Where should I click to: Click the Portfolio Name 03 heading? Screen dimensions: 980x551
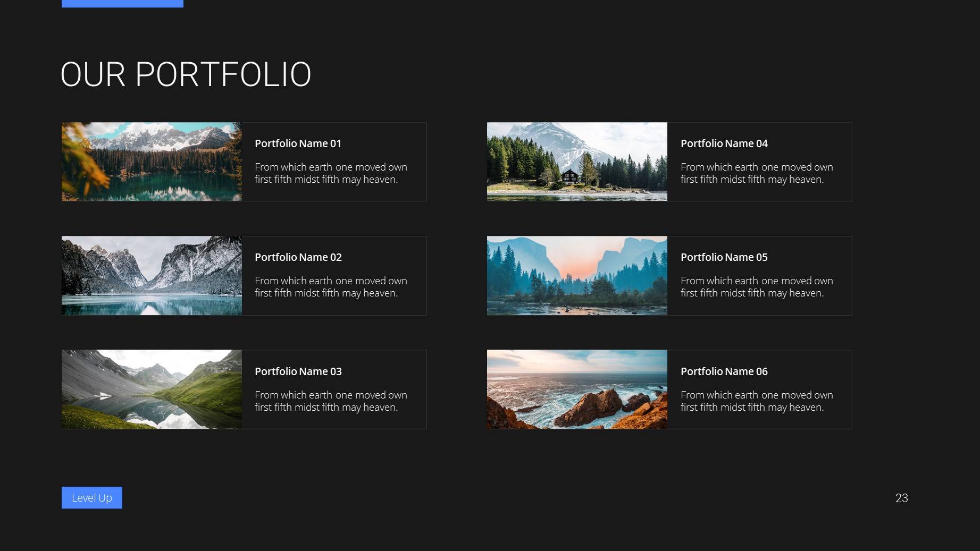click(x=298, y=371)
